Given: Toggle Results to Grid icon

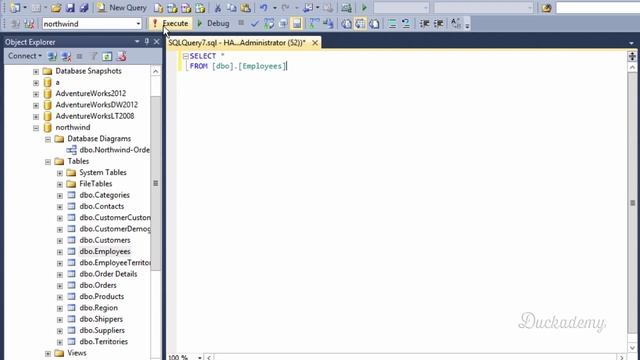Looking at the screenshot, I should pos(360,24).
